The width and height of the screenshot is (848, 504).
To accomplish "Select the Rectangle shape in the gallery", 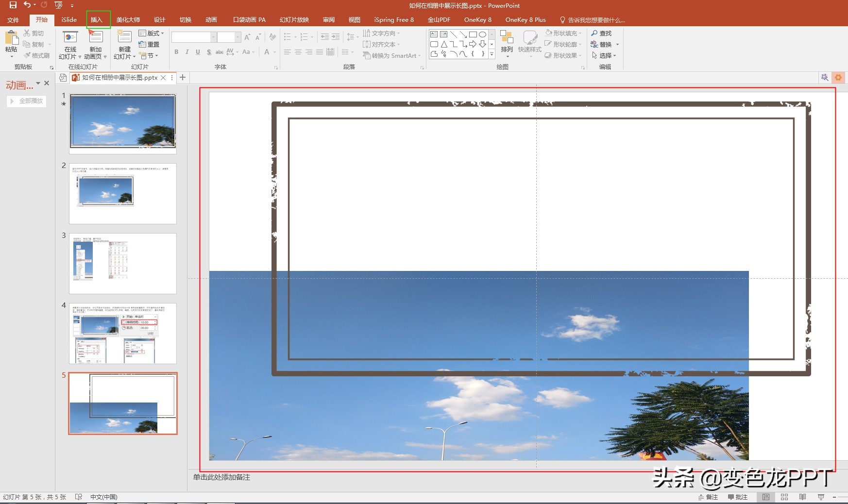I will (473, 34).
